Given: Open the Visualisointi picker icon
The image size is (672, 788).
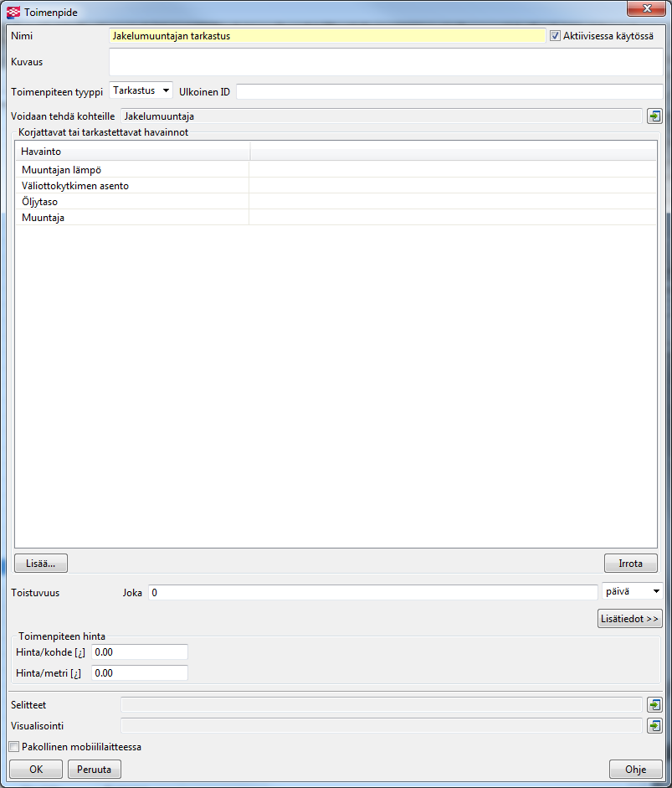Looking at the screenshot, I should click(654, 726).
